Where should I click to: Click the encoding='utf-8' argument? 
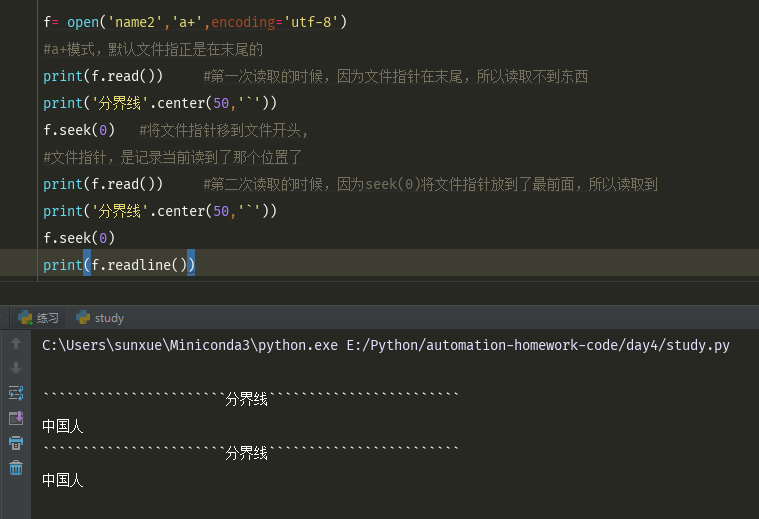[x=275, y=22]
